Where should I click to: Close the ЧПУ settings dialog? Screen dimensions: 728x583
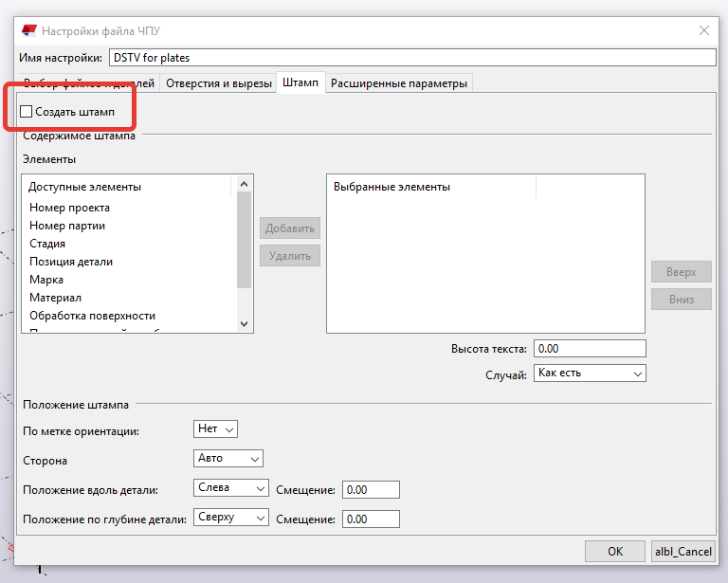[704, 30]
